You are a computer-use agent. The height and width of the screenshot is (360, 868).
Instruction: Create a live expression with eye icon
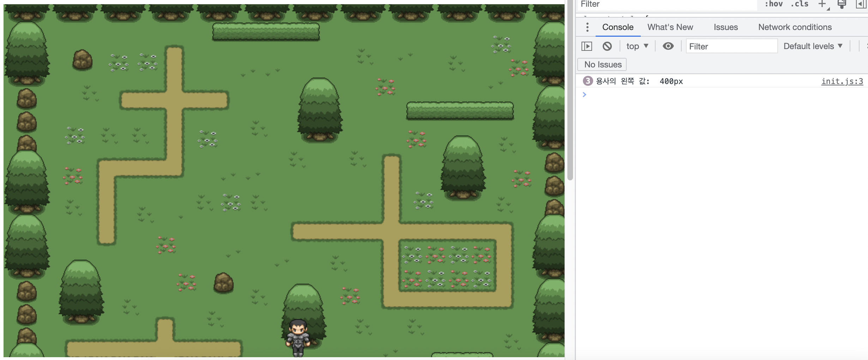point(668,46)
